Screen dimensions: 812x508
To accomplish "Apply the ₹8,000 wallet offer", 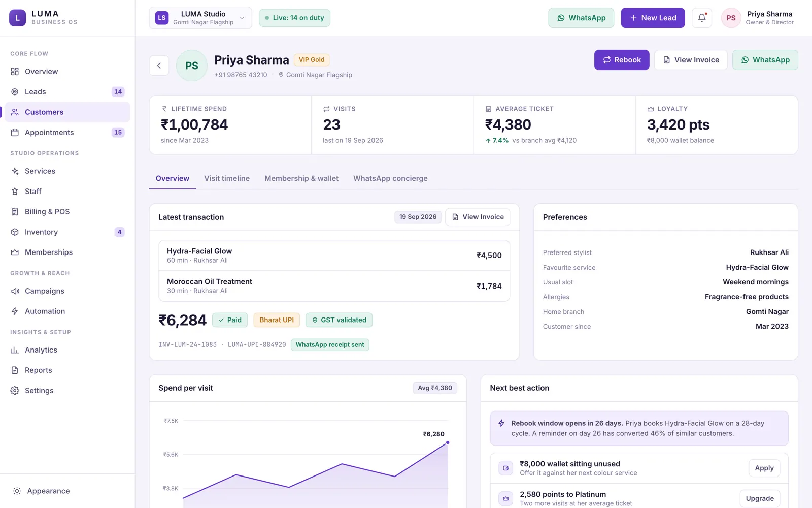I will [764, 468].
